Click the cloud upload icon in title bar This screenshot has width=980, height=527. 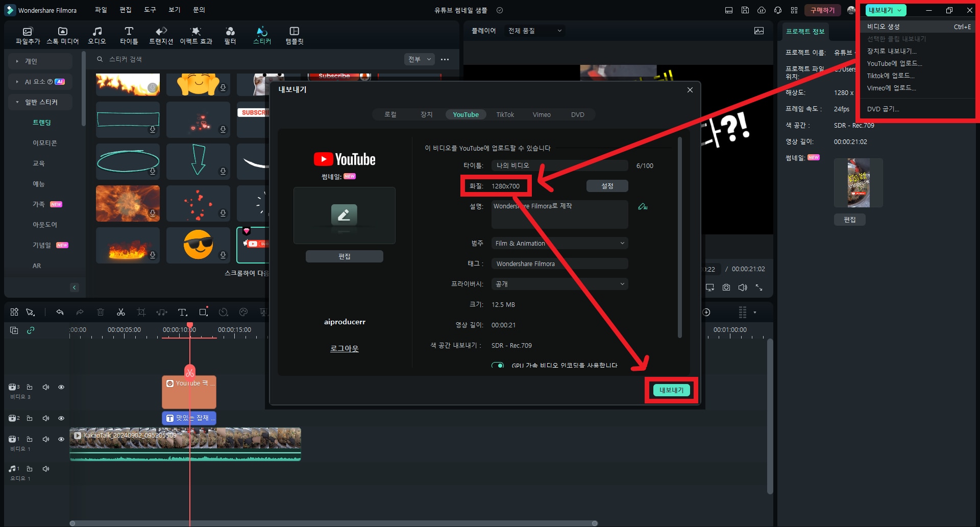pyautogui.click(x=762, y=10)
